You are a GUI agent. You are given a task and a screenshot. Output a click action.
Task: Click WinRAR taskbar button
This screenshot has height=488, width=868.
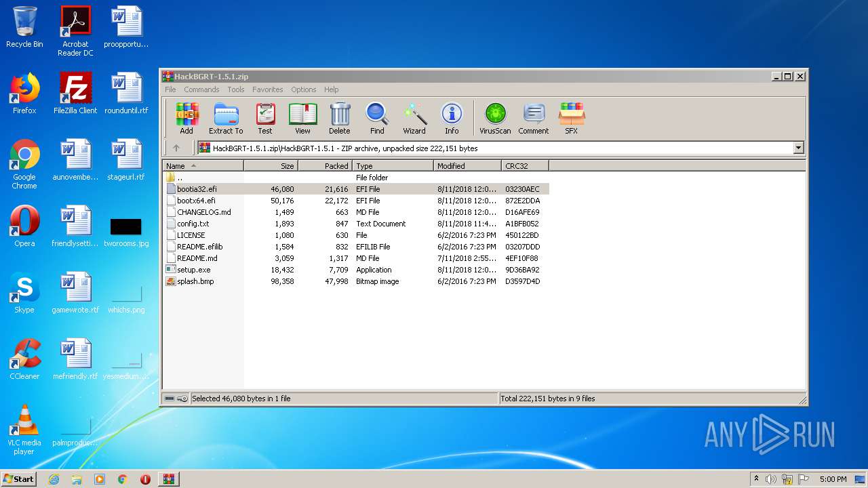point(168,479)
